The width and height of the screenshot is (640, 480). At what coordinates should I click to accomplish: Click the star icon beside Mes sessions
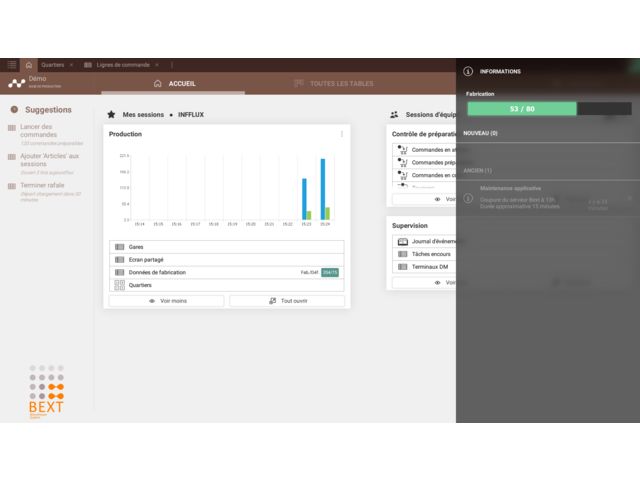(x=111, y=115)
